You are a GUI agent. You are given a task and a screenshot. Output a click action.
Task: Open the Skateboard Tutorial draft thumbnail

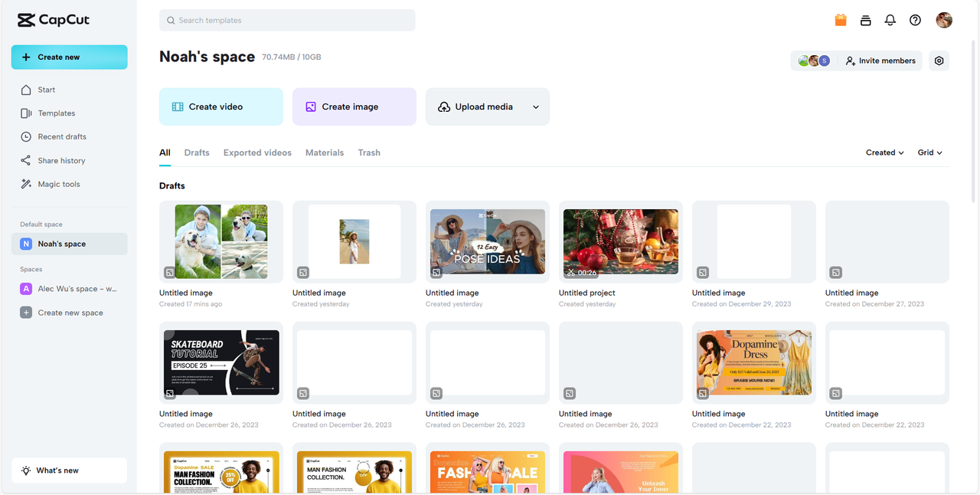coord(221,363)
